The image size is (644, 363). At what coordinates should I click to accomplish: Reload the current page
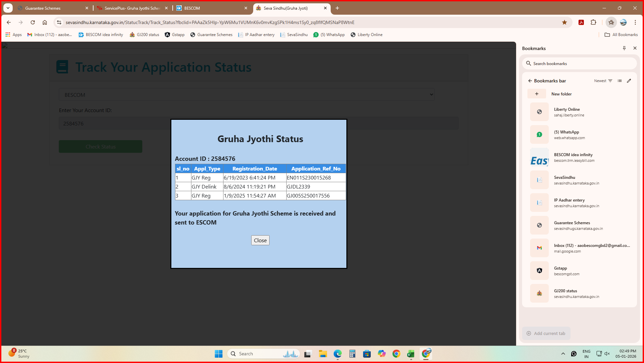click(x=33, y=22)
